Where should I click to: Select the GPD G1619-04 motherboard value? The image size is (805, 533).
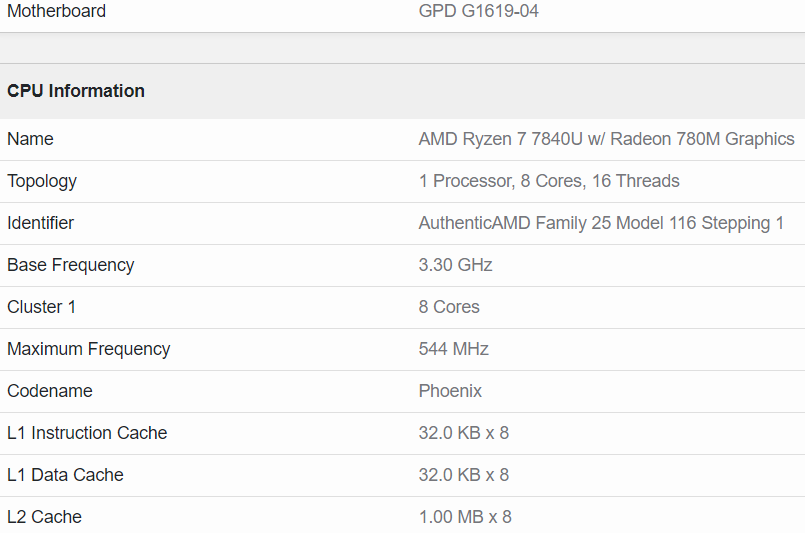(479, 12)
